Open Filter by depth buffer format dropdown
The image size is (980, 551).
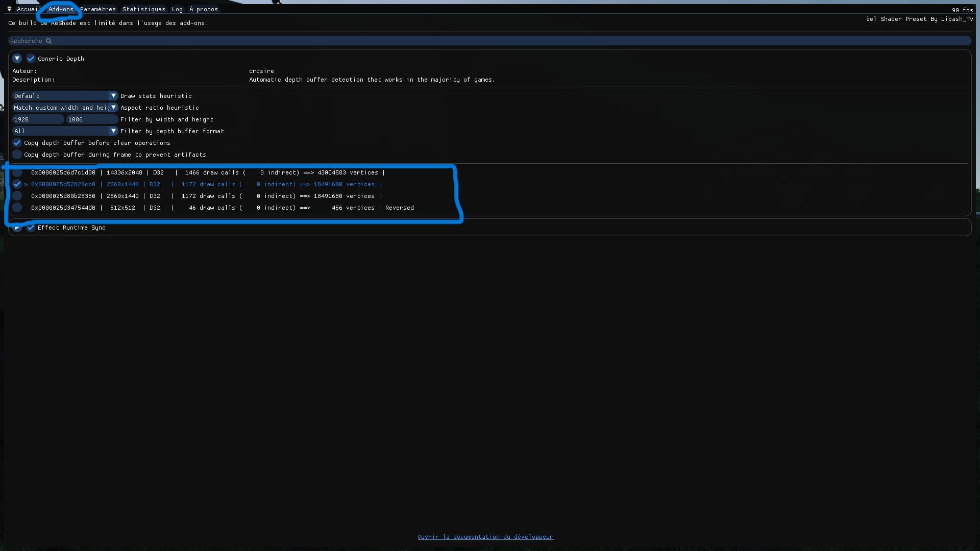[65, 131]
